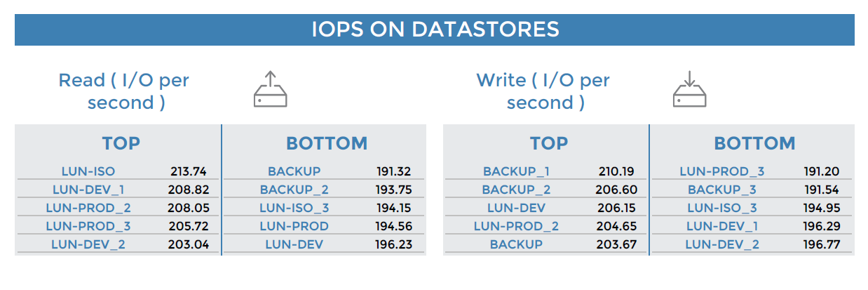868x290 pixels.
Task: Click TOP header in Write table
Action: (548, 143)
